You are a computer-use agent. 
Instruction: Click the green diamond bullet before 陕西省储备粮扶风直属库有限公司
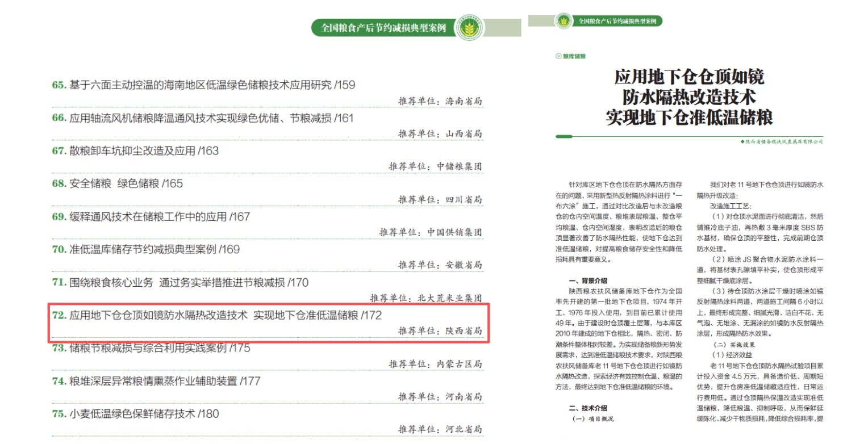coord(742,142)
